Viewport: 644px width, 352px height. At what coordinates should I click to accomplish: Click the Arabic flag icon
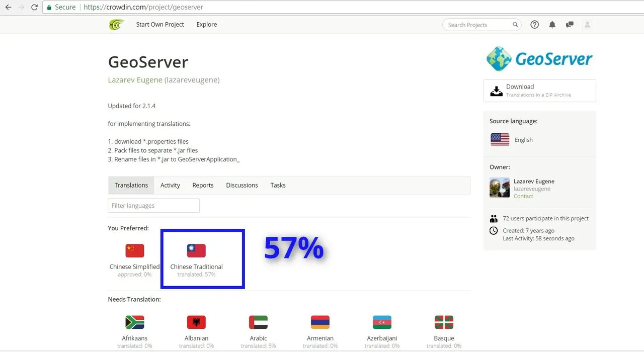[258, 322]
